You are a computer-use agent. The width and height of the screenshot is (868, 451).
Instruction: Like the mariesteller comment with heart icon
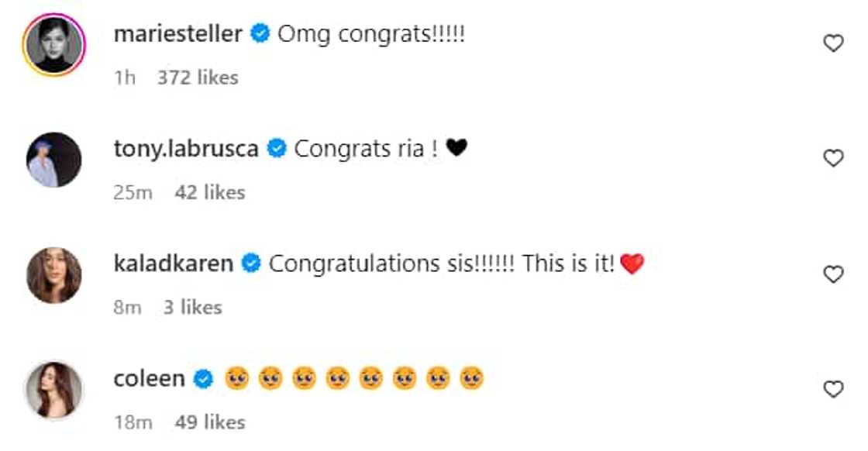(x=832, y=44)
